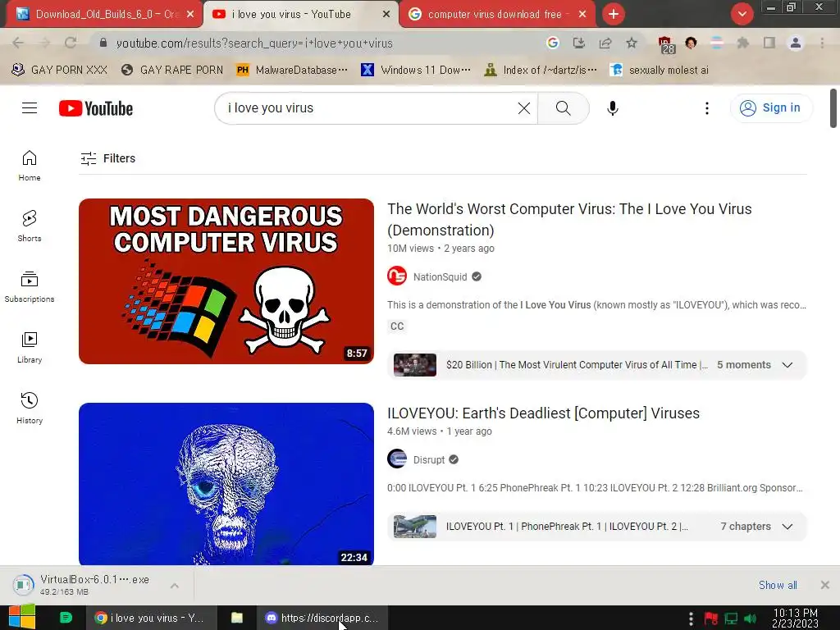Expand the 7 chapters chevron
The width and height of the screenshot is (840, 630).
click(x=787, y=527)
